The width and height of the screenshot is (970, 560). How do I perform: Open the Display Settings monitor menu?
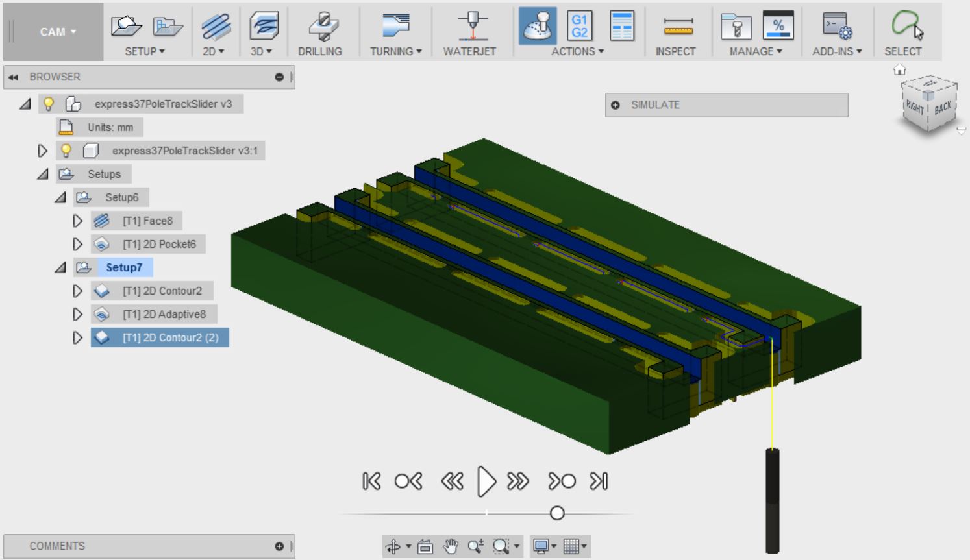click(543, 546)
